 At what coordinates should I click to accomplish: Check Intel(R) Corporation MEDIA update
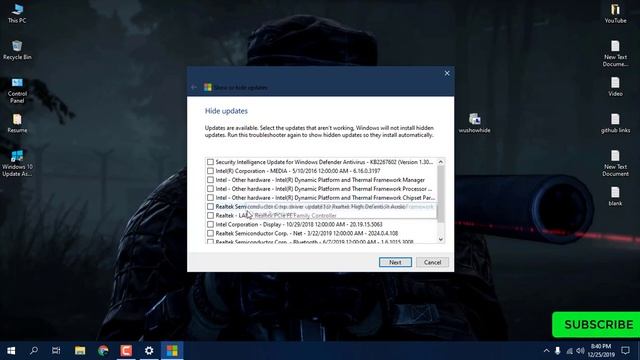coord(210,171)
